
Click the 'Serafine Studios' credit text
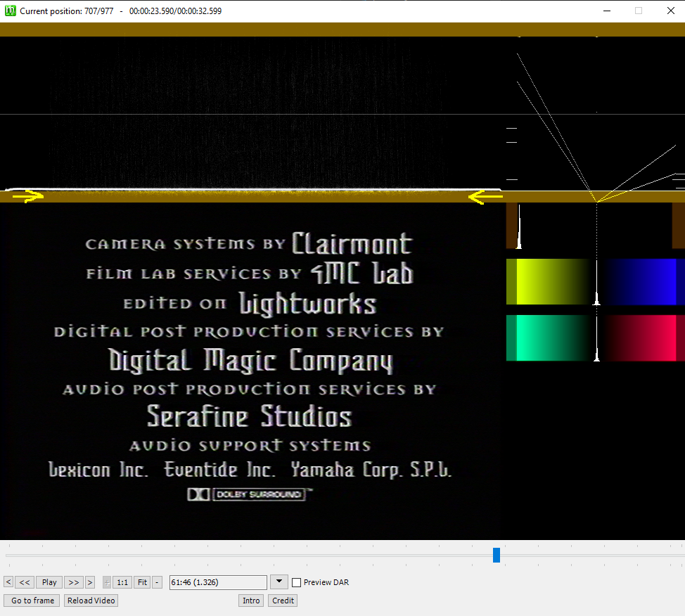click(249, 416)
